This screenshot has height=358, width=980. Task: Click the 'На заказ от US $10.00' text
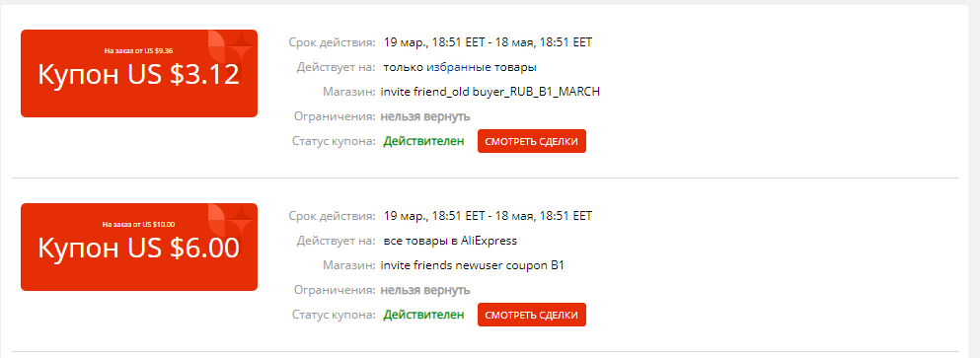139,224
